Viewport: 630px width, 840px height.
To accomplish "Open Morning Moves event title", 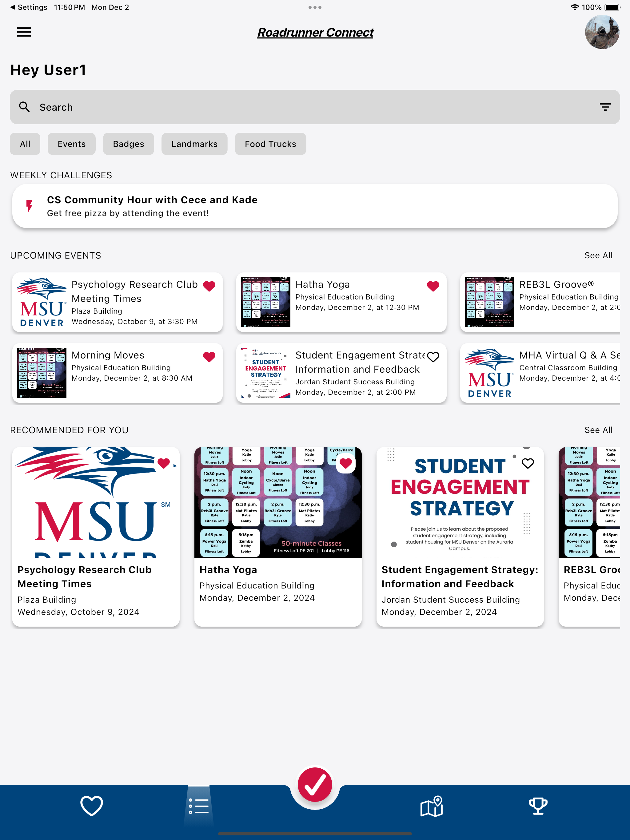I will click(108, 355).
